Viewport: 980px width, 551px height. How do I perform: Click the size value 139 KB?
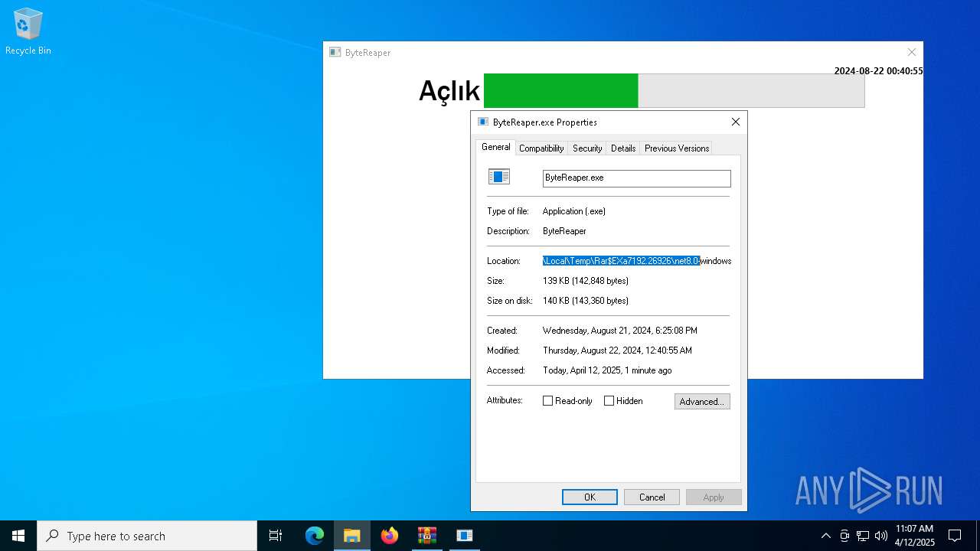(586, 281)
